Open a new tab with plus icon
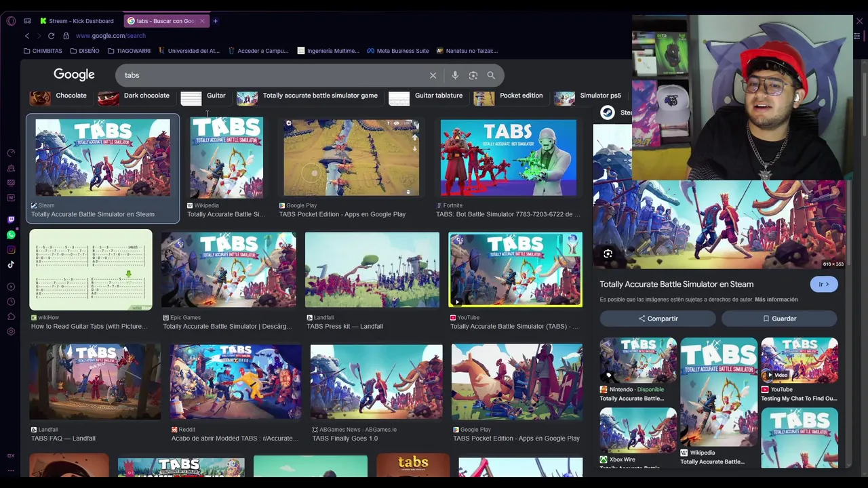Viewport: 868px width, 488px height. coord(216,21)
